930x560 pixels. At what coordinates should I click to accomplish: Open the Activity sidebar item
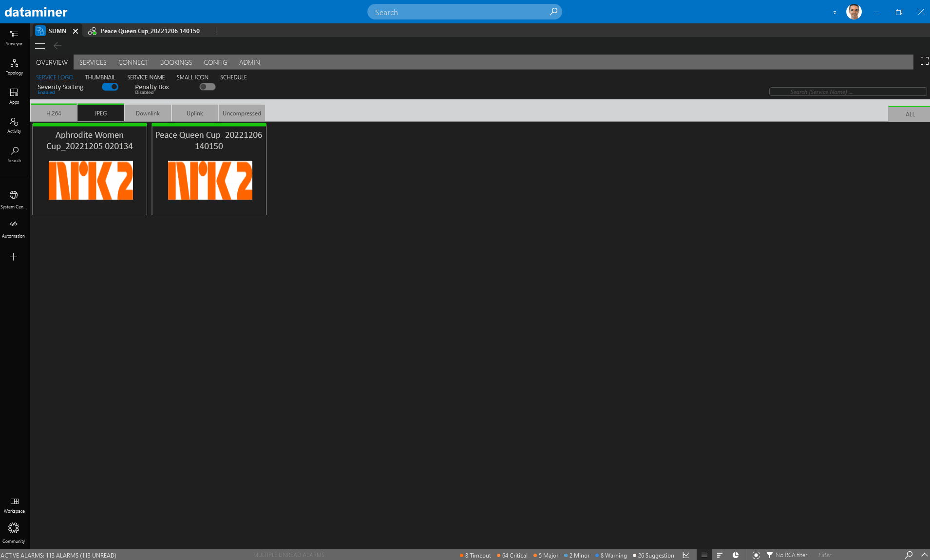click(14, 126)
